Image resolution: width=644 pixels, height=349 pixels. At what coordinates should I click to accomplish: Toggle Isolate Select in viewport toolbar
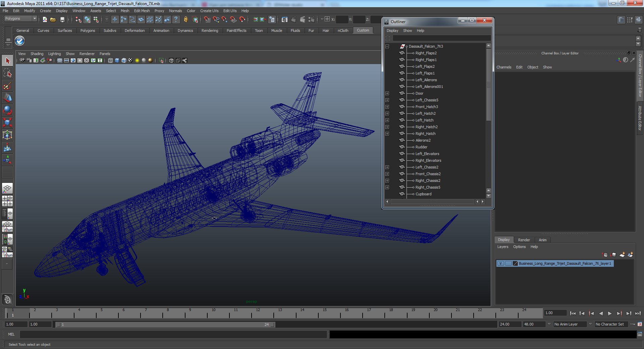click(161, 60)
